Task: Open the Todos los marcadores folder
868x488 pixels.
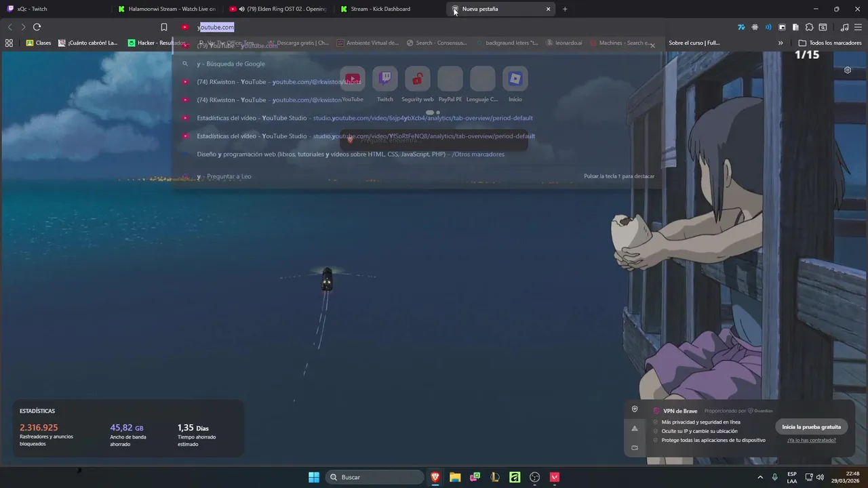Action: pyautogui.click(x=830, y=43)
